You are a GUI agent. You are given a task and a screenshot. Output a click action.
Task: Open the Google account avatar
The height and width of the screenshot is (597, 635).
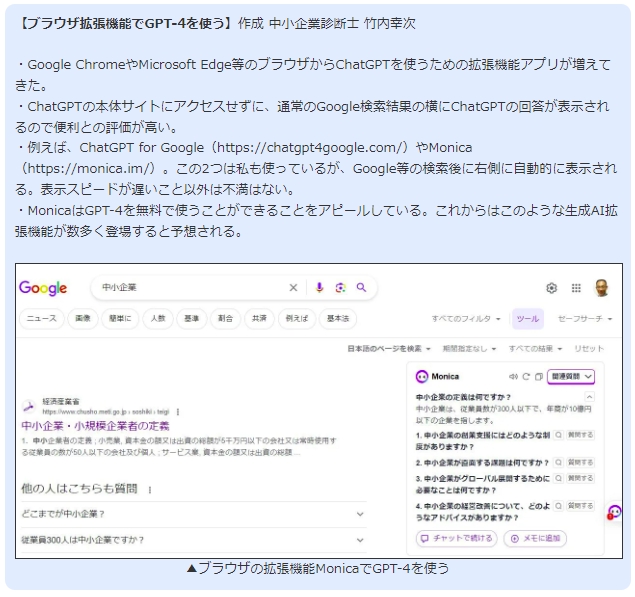[x=601, y=288]
